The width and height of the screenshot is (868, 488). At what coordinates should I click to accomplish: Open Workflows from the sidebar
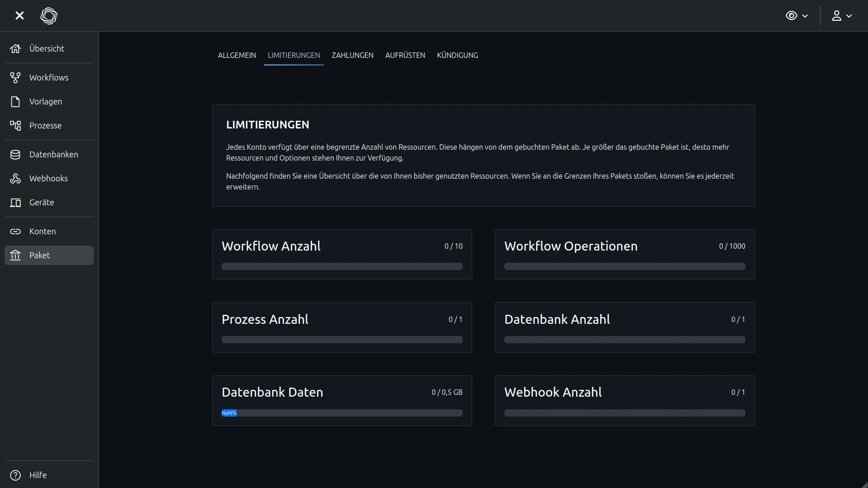49,77
